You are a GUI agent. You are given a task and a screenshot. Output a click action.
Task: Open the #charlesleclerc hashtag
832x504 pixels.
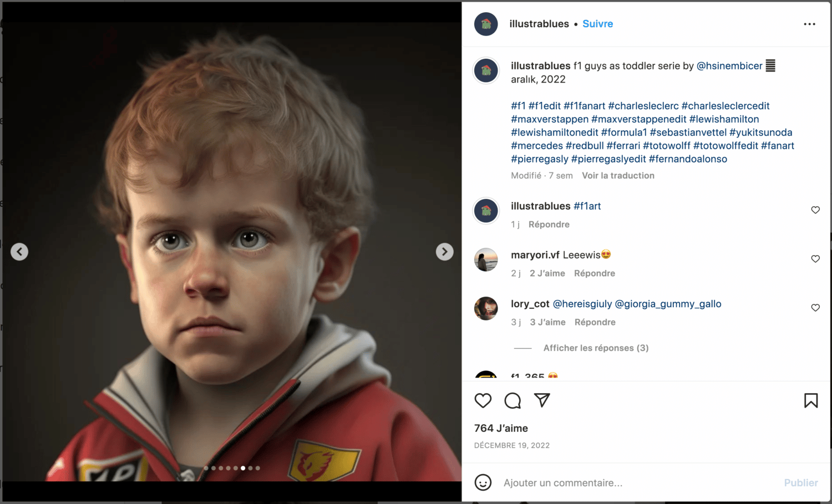643,105
